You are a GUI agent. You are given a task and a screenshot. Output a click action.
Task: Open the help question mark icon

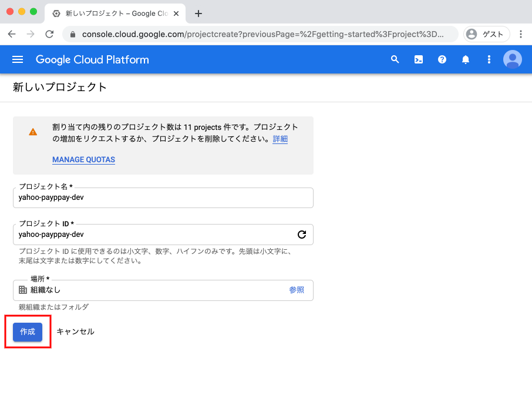point(442,59)
